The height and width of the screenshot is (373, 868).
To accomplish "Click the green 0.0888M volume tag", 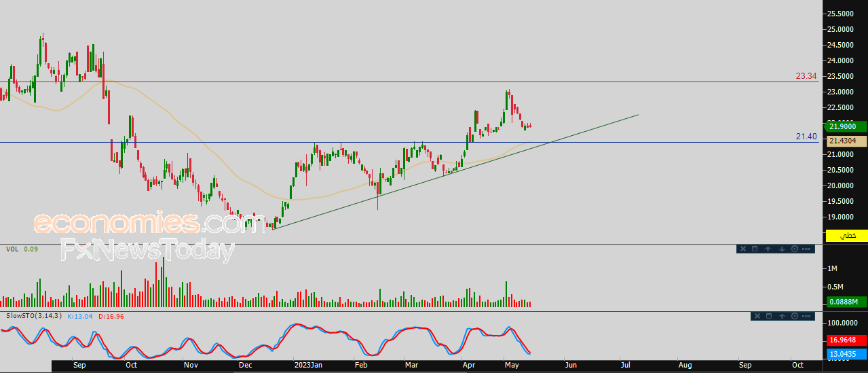I will tap(846, 302).
